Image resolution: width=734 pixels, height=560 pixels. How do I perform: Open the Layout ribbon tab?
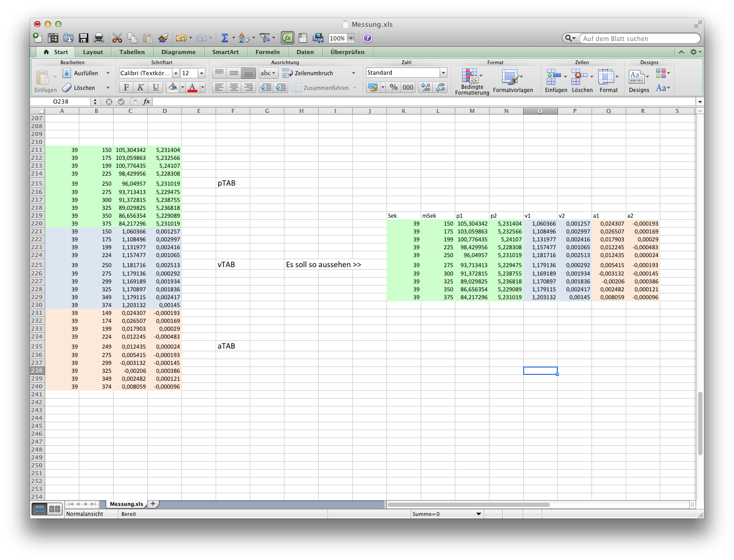[x=93, y=52]
